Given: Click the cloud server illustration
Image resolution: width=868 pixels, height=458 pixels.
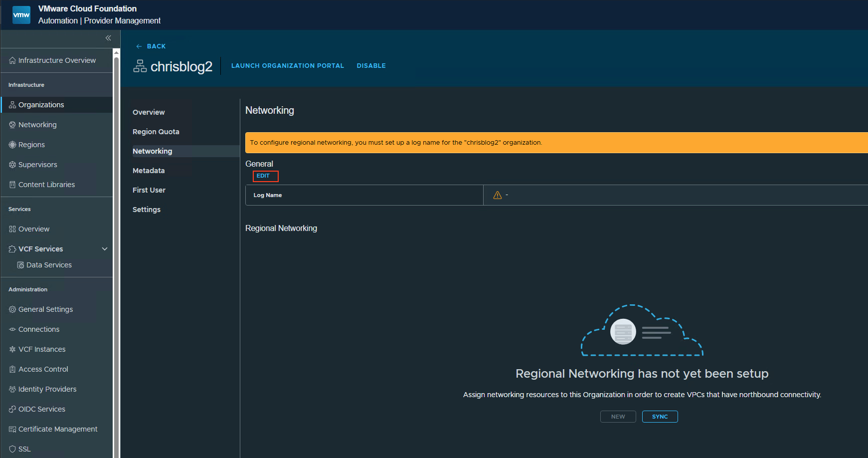Looking at the screenshot, I should (642, 330).
